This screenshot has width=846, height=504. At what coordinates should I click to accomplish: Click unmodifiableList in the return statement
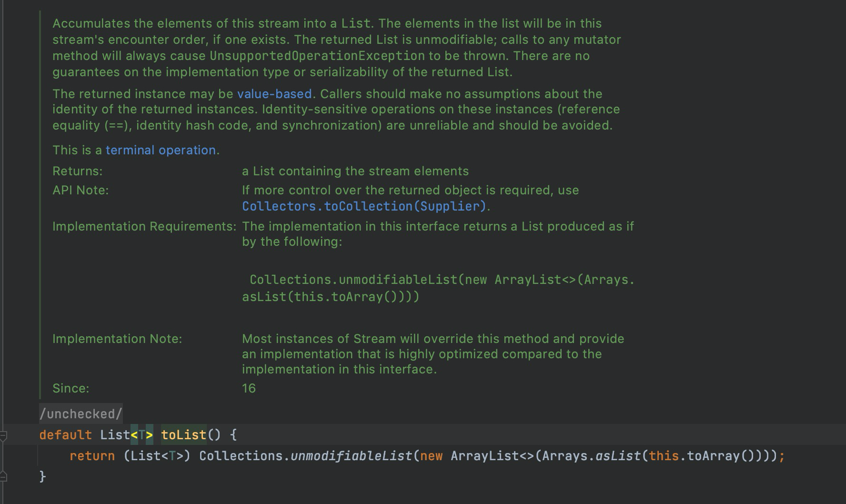pyautogui.click(x=351, y=456)
